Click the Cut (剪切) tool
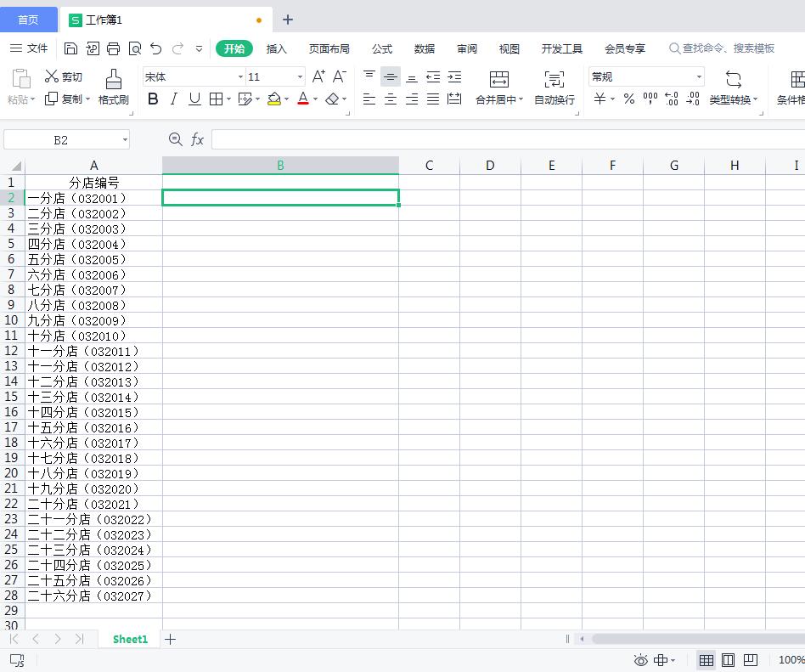 [x=63, y=76]
